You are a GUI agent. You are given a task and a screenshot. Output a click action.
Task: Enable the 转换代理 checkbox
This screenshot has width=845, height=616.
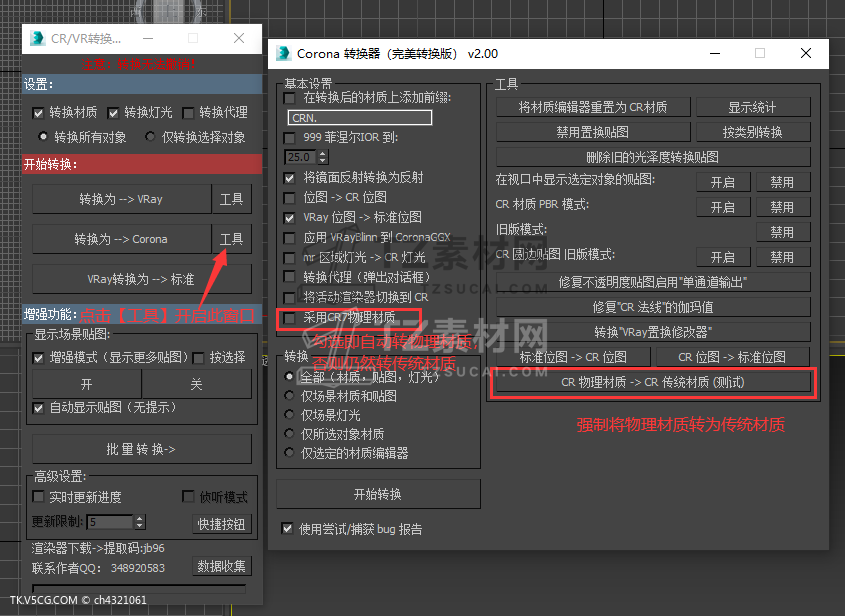coord(188,113)
